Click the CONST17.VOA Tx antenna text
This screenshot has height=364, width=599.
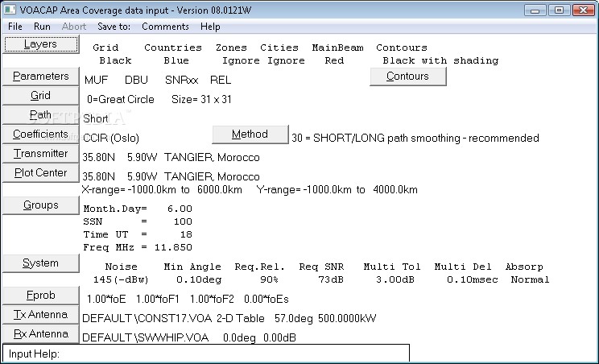(x=173, y=319)
